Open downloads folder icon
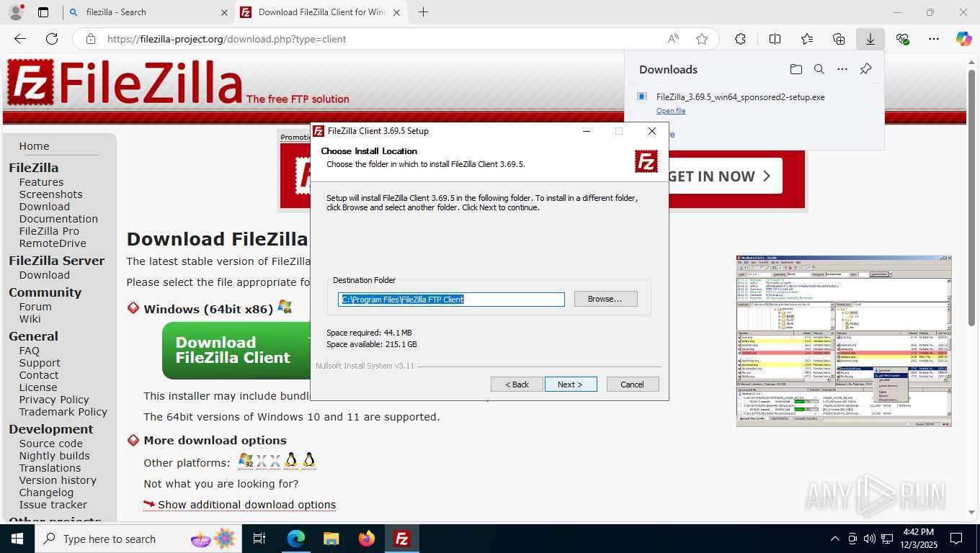 click(x=796, y=69)
